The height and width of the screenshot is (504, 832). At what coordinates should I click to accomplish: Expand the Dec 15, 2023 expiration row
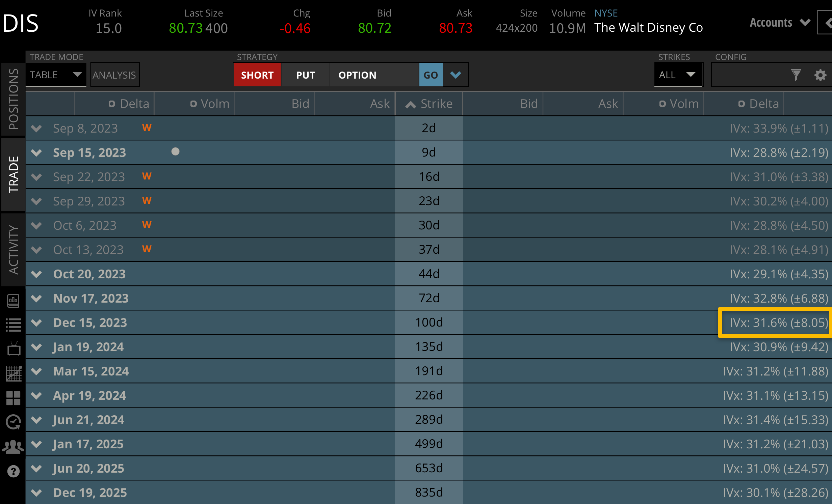coord(36,323)
